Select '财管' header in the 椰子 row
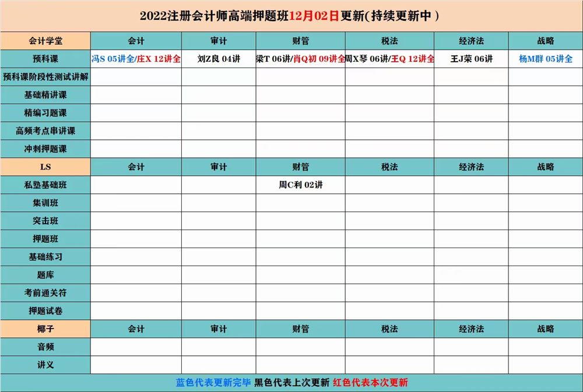 tap(300, 329)
